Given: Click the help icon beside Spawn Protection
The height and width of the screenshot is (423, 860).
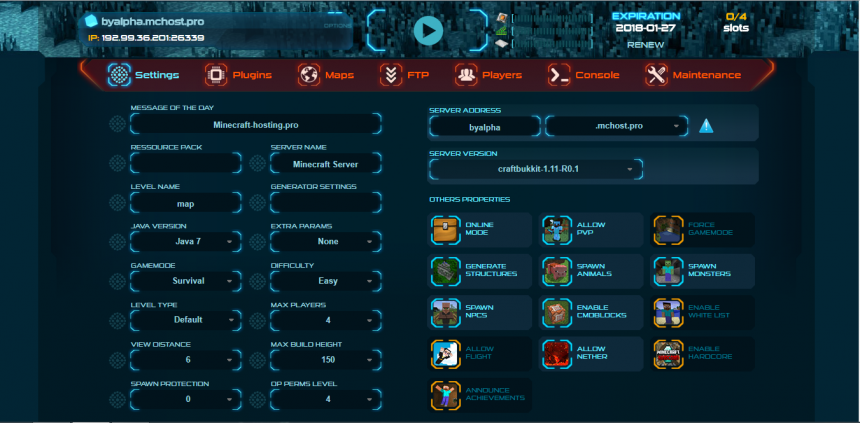Looking at the screenshot, I should 117,399.
